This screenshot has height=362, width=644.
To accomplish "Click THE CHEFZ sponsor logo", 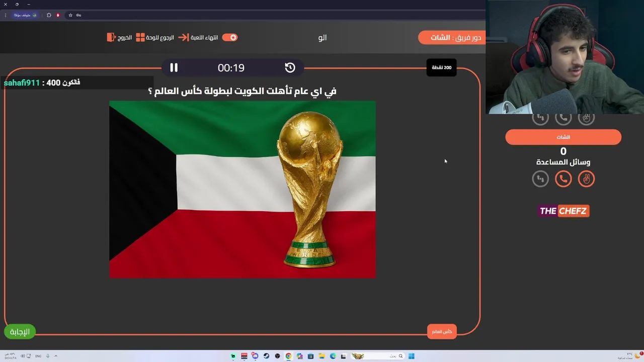I will [563, 211].
